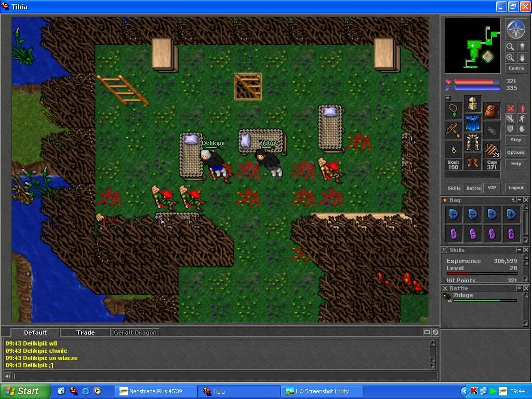Select the bolts ammunition slot showing 33

coord(491,149)
